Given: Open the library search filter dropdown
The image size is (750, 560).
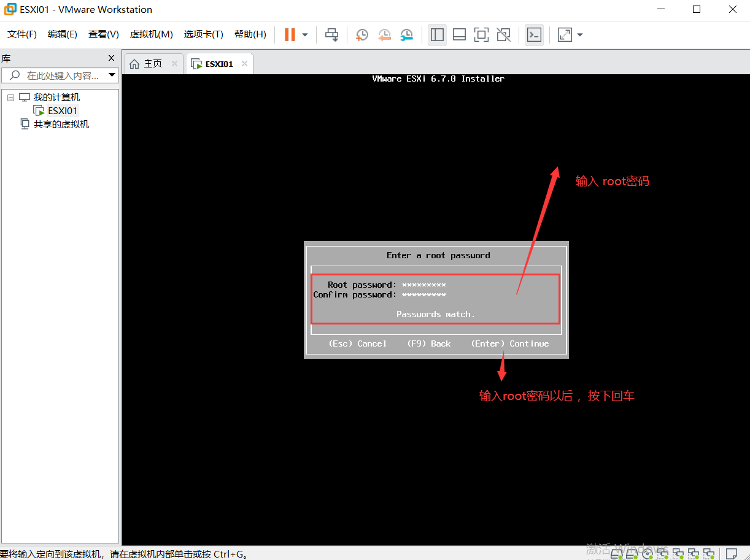Looking at the screenshot, I should click(x=112, y=75).
